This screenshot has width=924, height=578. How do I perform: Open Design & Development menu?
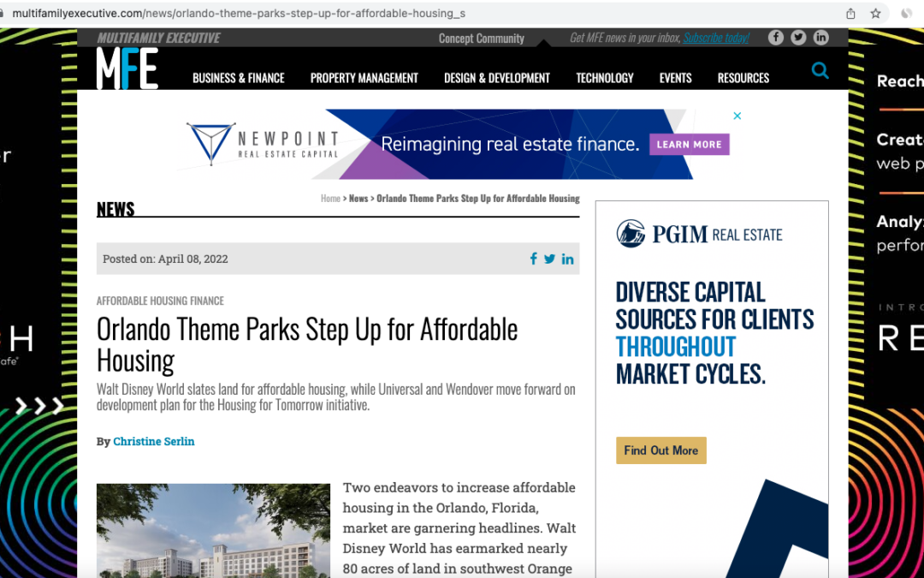coord(497,78)
